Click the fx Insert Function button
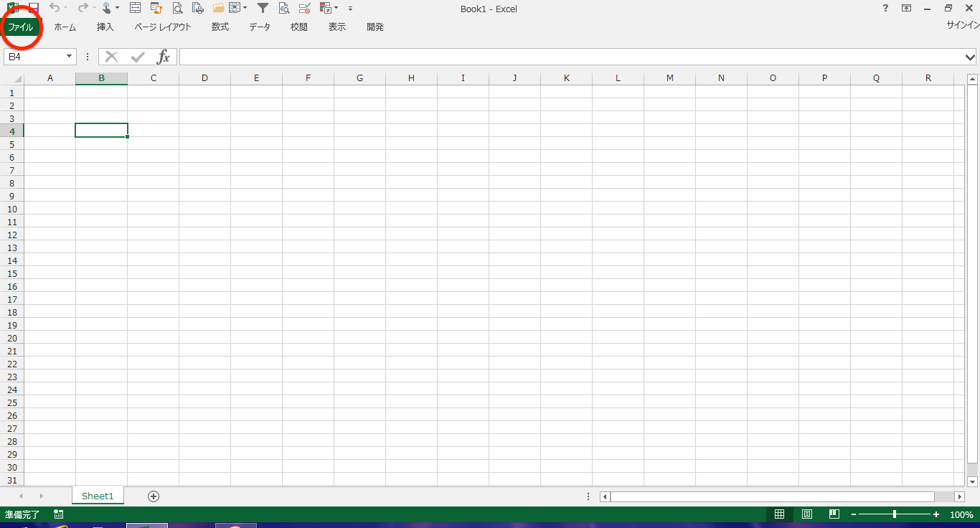The height and width of the screenshot is (528, 980). pos(164,57)
